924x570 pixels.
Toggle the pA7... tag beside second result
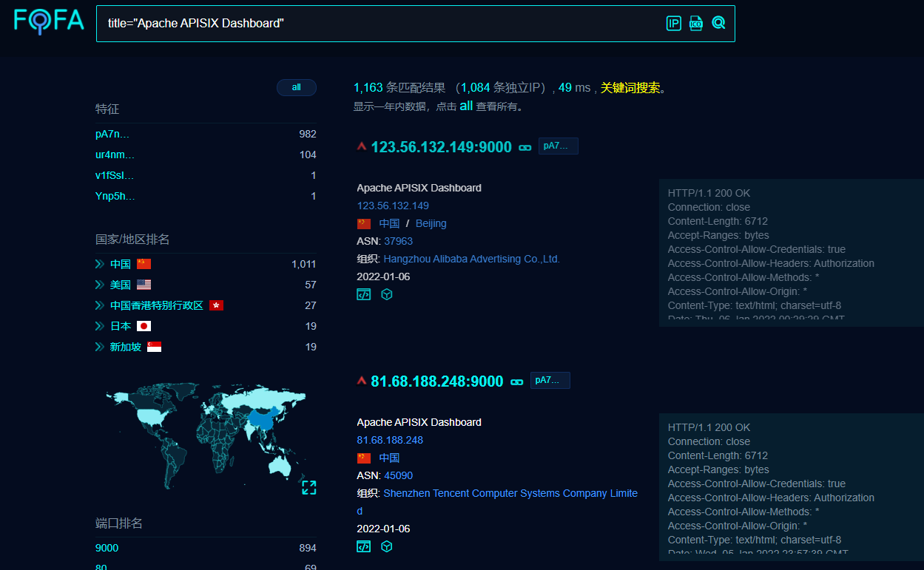coord(550,380)
